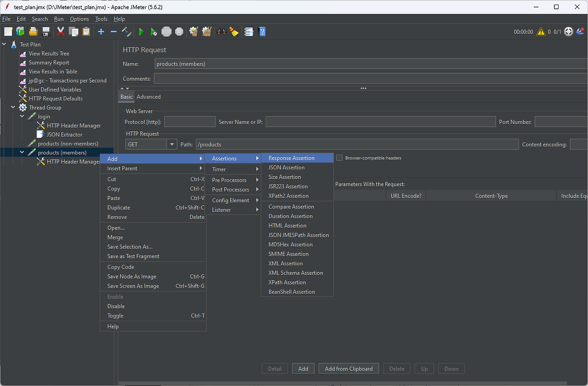Viewport: 588px width, 386px height.
Task: Select Duration Assertion menu item
Action: (297, 216)
